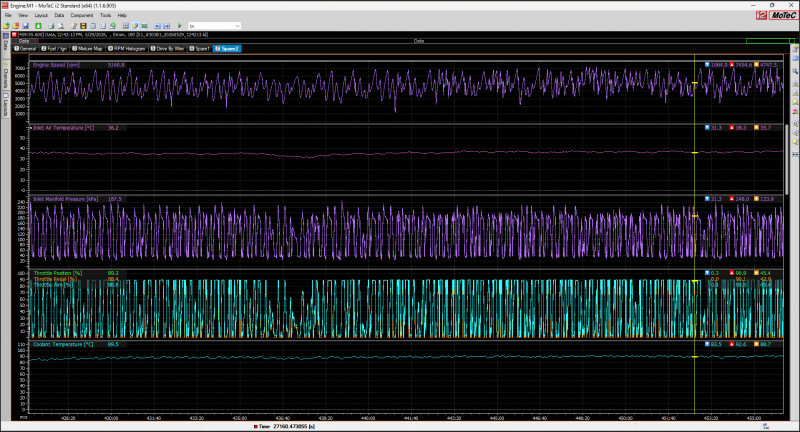This screenshot has height=432, width=800.
Task: Switch to the Drive By Wire worksheet tab
Action: [167, 48]
